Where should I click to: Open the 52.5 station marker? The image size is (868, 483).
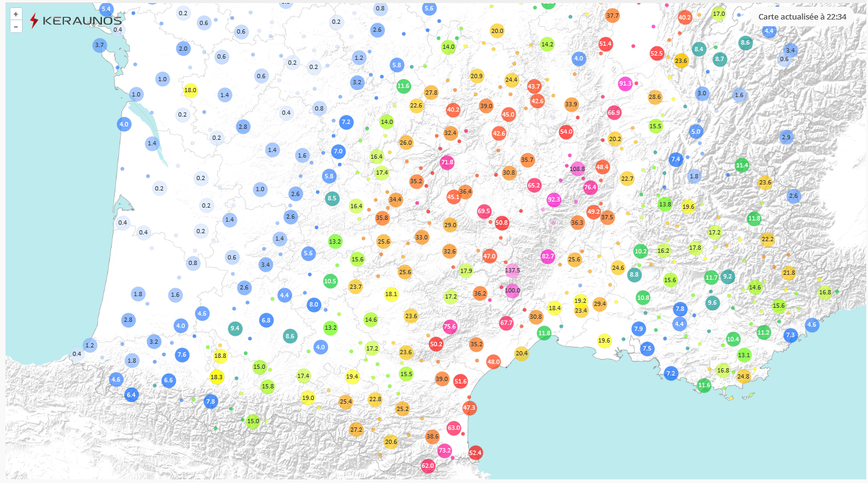[657, 53]
